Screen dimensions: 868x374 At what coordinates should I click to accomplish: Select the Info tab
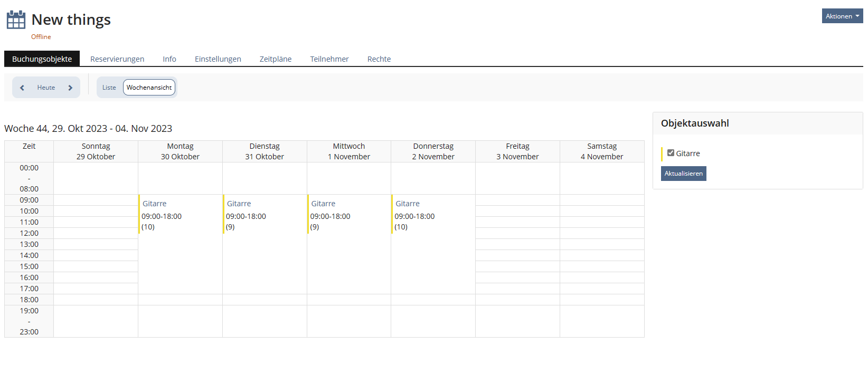[169, 59]
